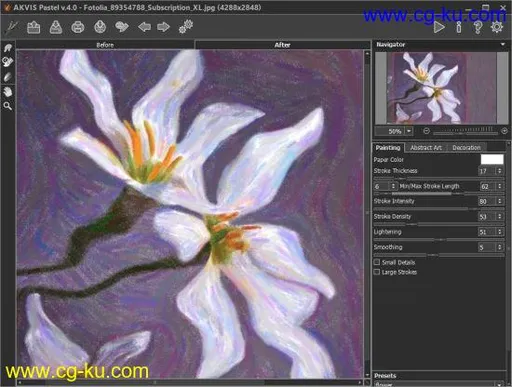Click the Smoothing slider
Image resolution: width=512 pixels, height=387 pixels.
click(439, 255)
